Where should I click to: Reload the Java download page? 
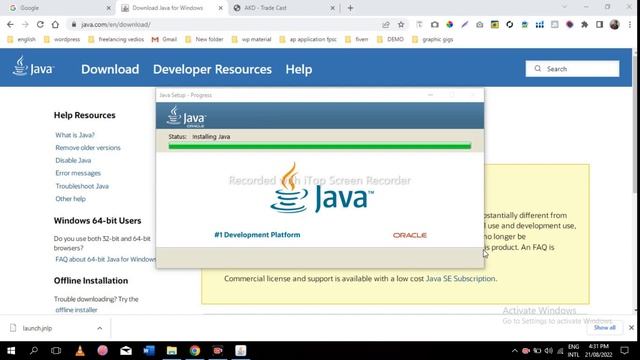coord(40,24)
